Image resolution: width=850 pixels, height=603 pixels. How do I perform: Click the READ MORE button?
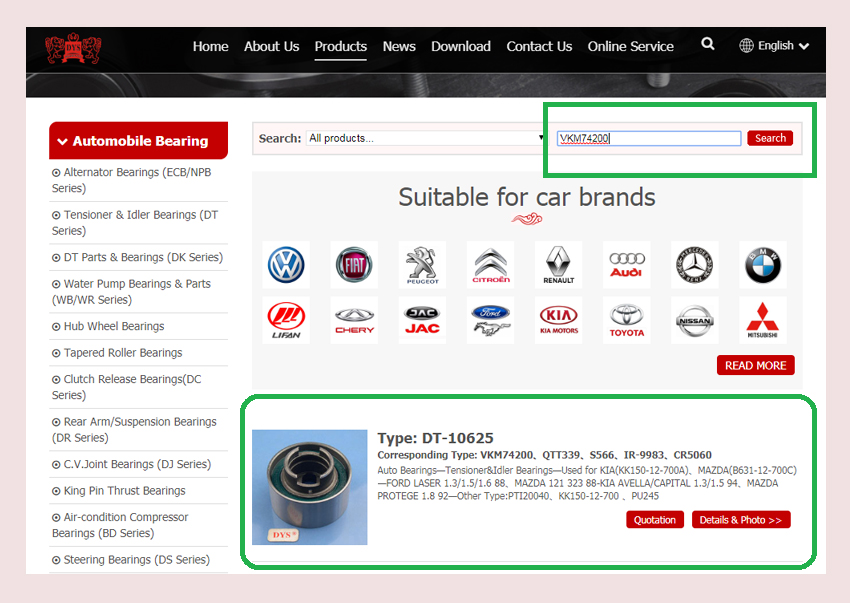point(755,365)
